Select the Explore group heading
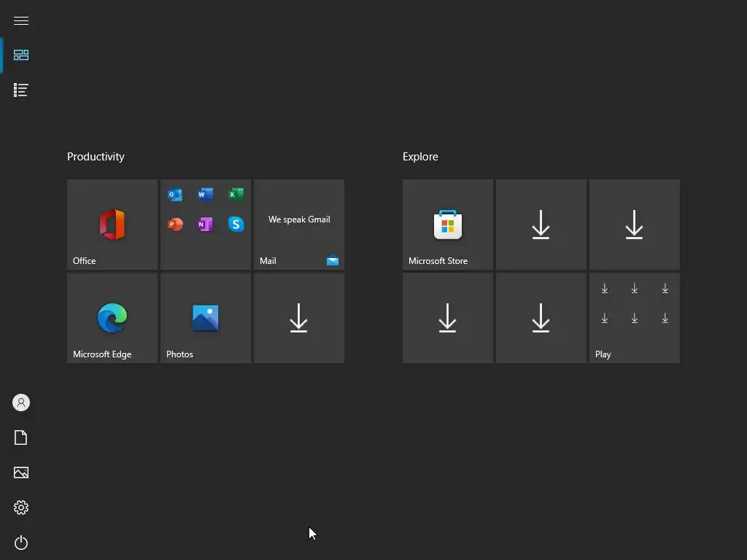 [x=420, y=157]
